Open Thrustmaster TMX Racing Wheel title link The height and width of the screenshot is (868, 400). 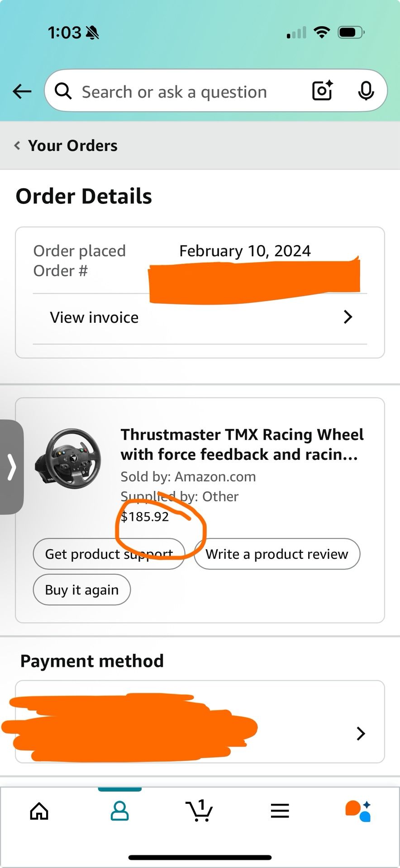pyautogui.click(x=242, y=444)
